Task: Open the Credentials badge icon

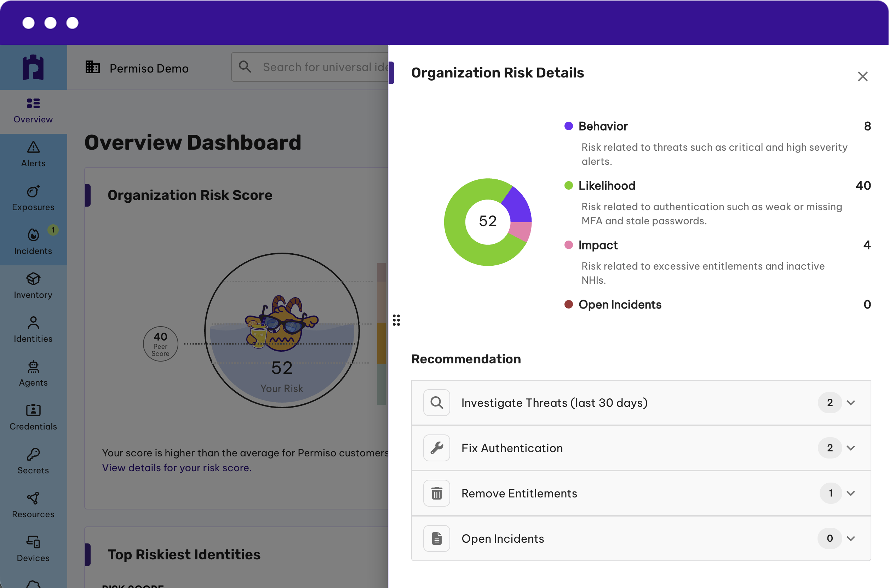Action: [33, 410]
